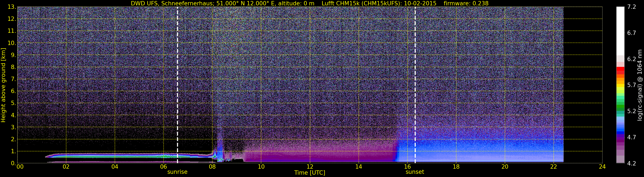Click the white top section of the colorbar

coord(620,31)
